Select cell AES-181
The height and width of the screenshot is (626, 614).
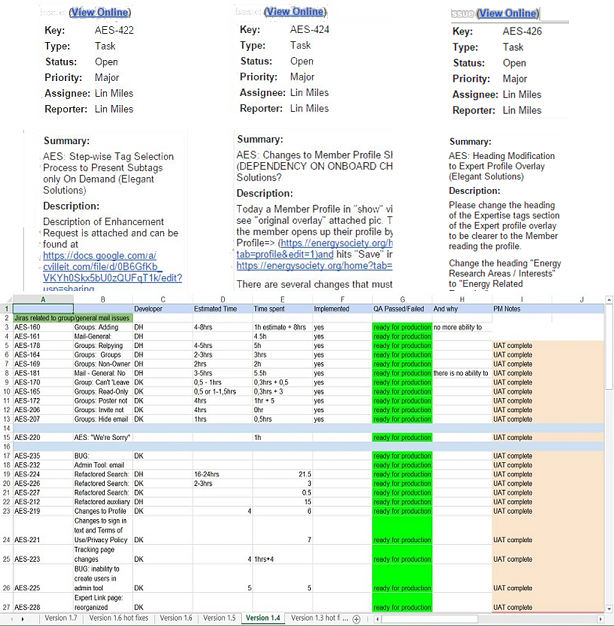43,373
